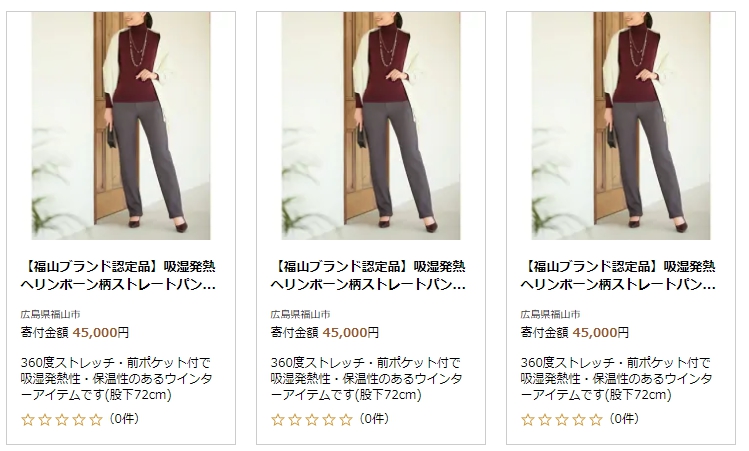Click the first card's 360度ストレッチ description text
This screenshot has width=749, height=451.
116,379
